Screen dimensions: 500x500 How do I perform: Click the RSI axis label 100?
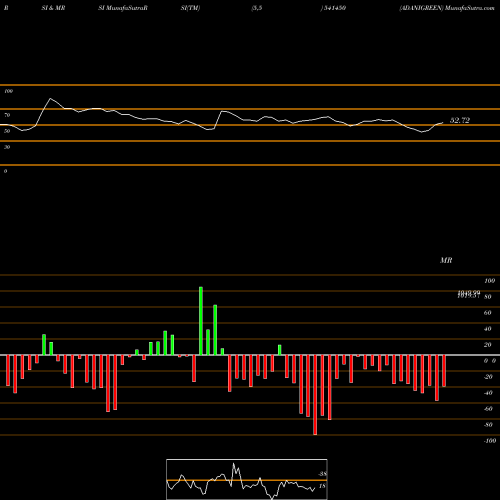click(x=9, y=91)
